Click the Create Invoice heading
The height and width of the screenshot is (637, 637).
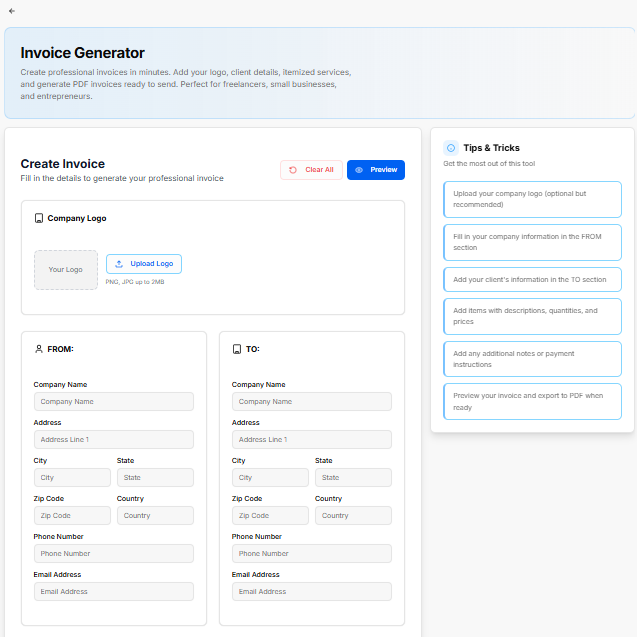[63, 164]
